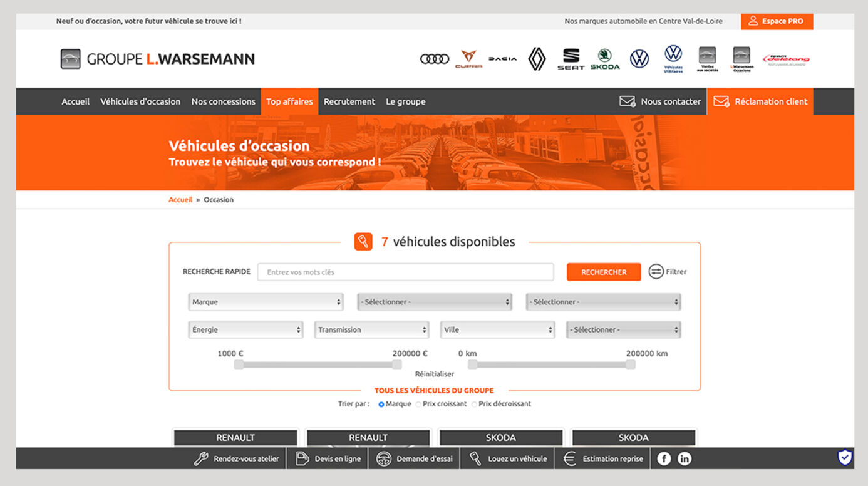
Task: Open the Marque dropdown
Action: coord(266,302)
